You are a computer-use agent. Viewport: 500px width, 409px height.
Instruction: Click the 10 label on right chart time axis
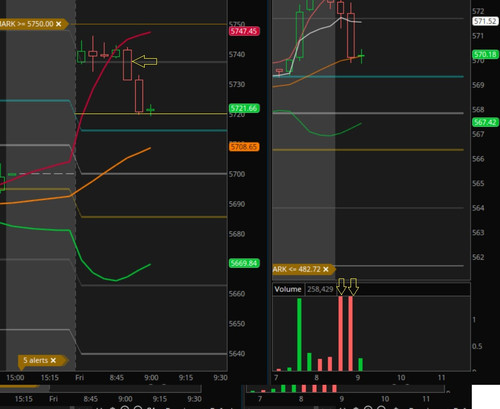[401, 378]
